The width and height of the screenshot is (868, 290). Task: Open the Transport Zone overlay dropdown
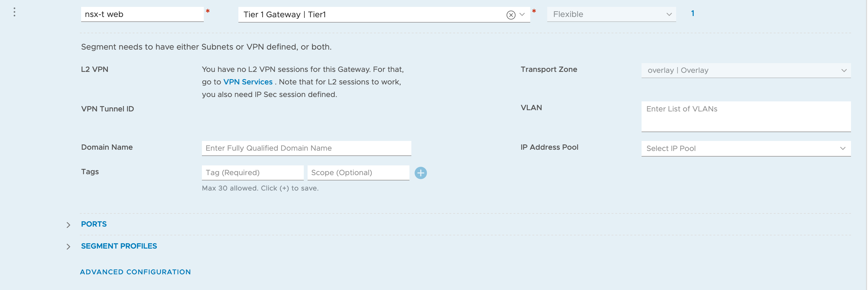(745, 70)
